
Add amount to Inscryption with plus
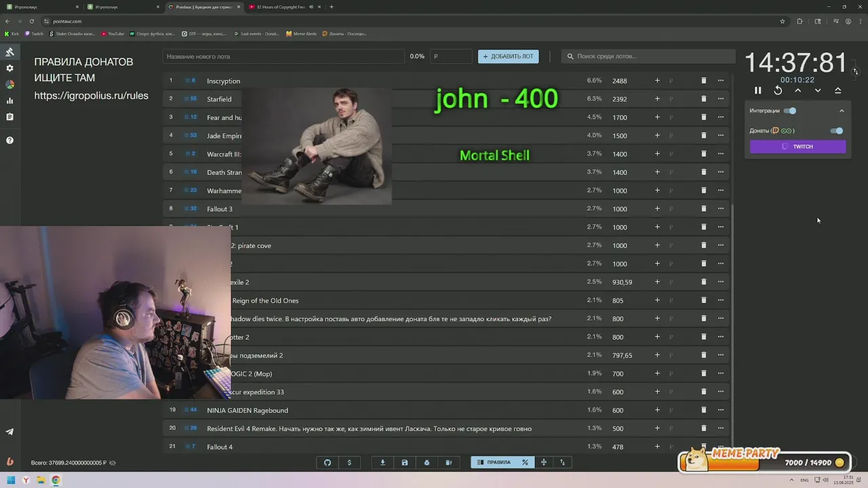click(657, 81)
